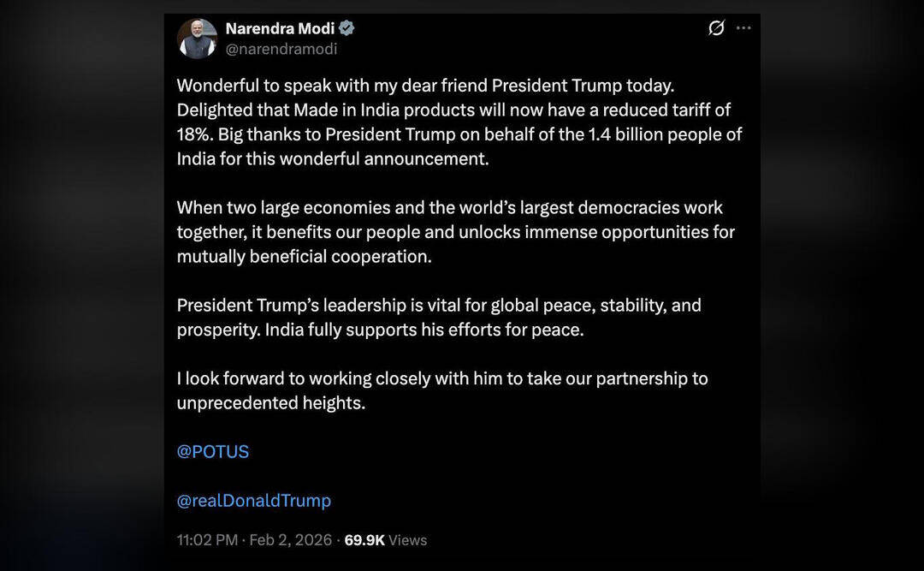Click the closing line about unprecedented heights

(x=441, y=390)
